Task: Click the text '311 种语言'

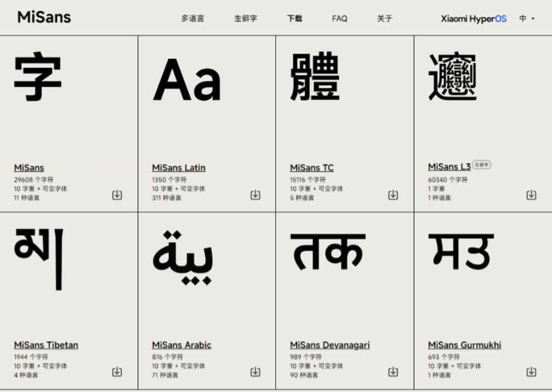Action: pos(167,198)
